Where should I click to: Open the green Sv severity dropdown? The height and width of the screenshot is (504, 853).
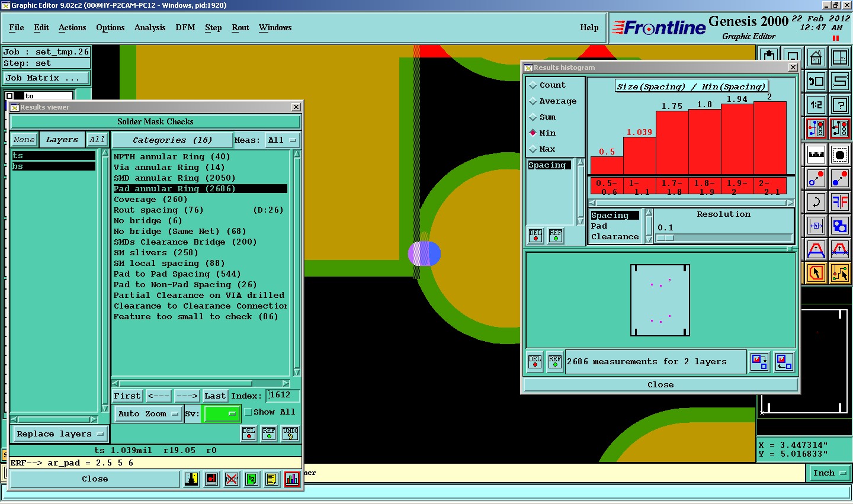221,413
